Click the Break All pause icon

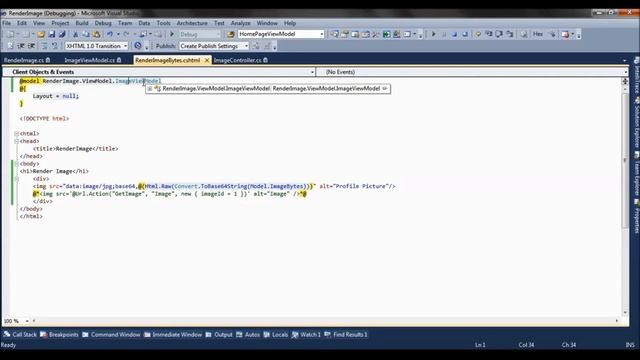(444, 34)
